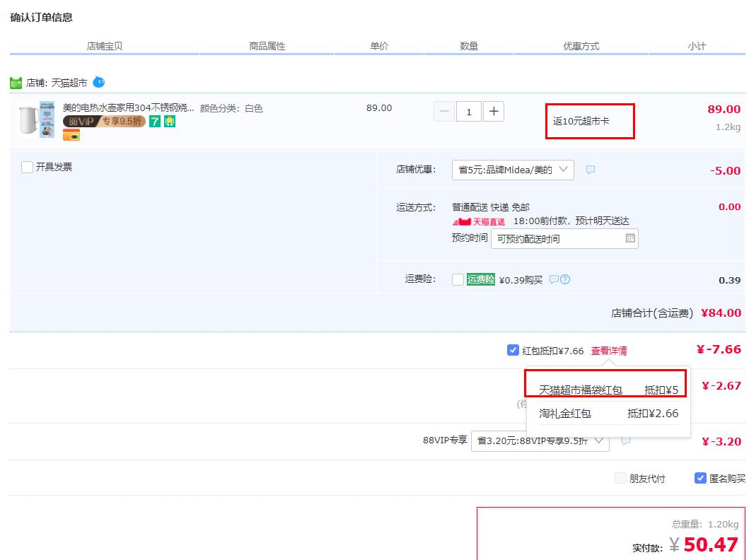Open the 美的电热水壶 product title link
Viewport: 749px width, 560px height.
click(x=128, y=108)
